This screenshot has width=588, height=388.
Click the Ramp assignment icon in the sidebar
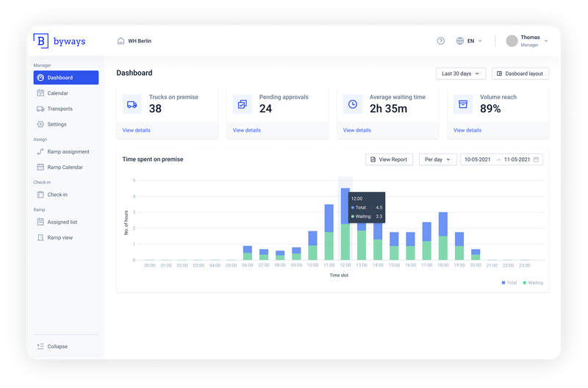click(x=40, y=151)
